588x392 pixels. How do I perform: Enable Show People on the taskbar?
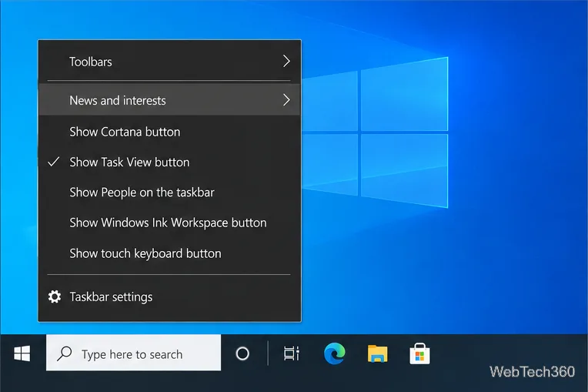tap(169, 193)
